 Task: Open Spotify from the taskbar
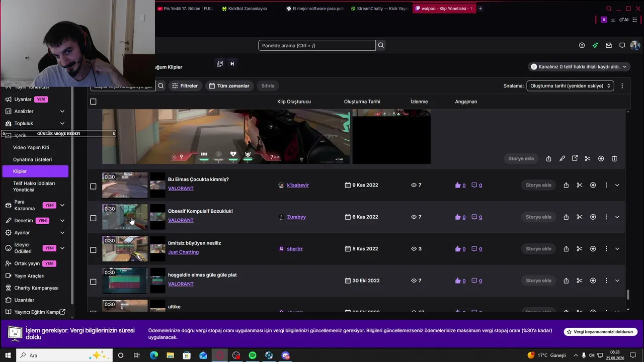click(x=253, y=355)
